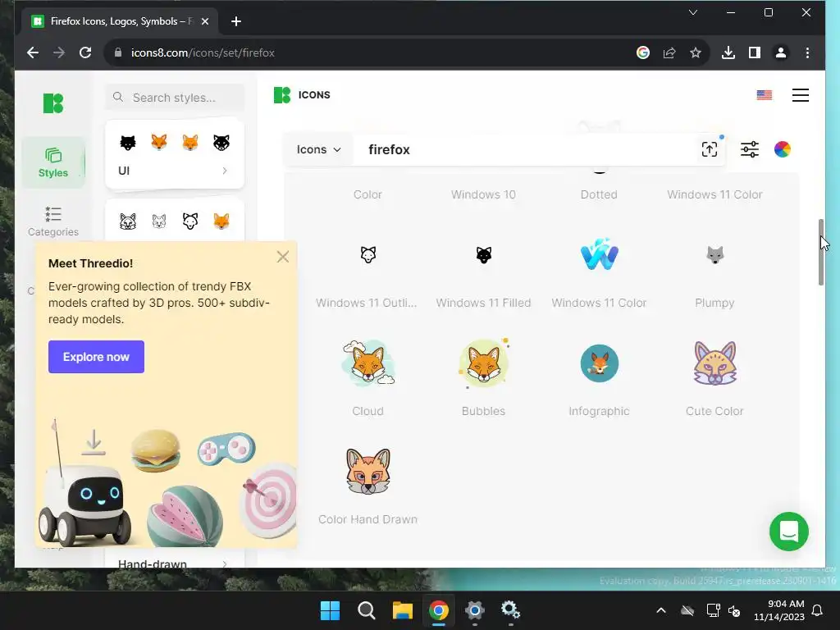
Task: Expand the Hand-drawn styles group
Action: [x=174, y=564]
